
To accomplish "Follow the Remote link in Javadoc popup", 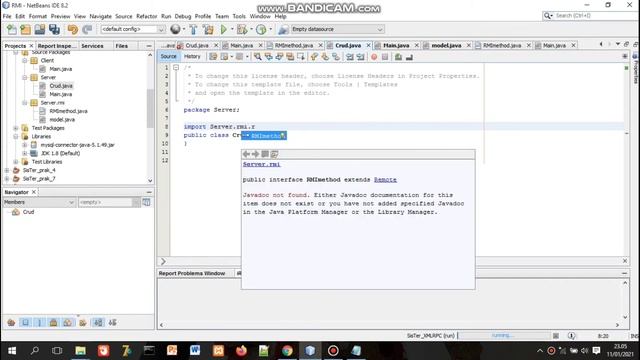I will [x=385, y=180].
